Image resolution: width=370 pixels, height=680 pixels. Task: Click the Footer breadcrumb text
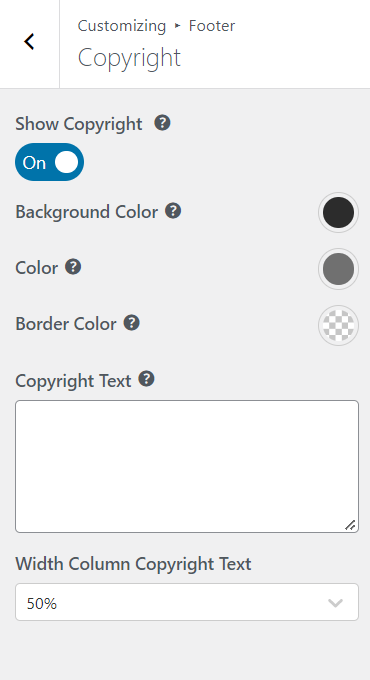(x=212, y=26)
